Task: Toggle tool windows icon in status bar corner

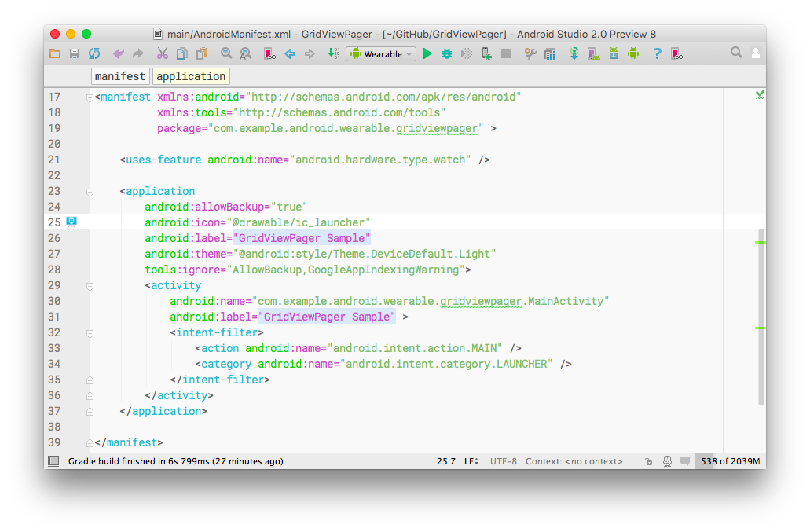Action: pyautogui.click(x=53, y=461)
